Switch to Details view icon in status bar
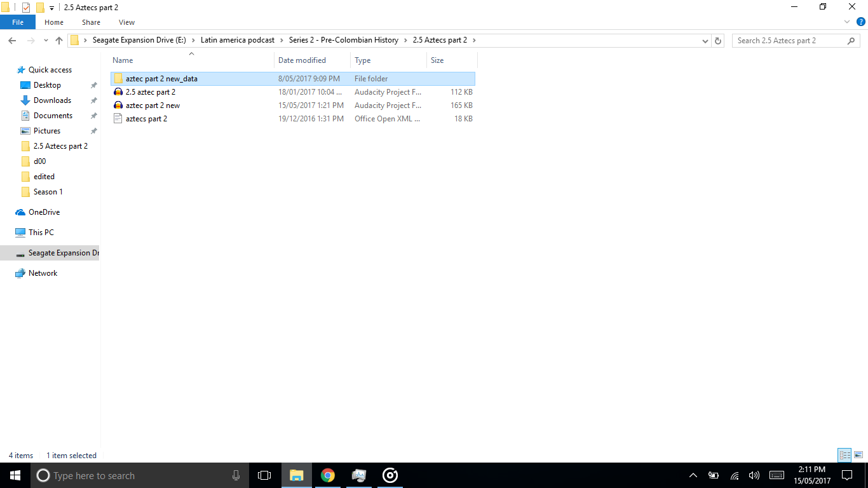This screenshot has width=868, height=488. point(844,455)
